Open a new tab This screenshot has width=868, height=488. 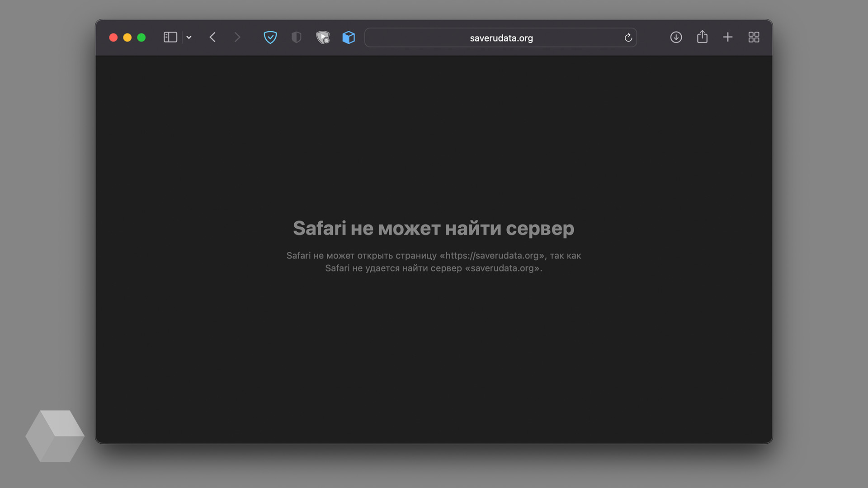pyautogui.click(x=728, y=38)
